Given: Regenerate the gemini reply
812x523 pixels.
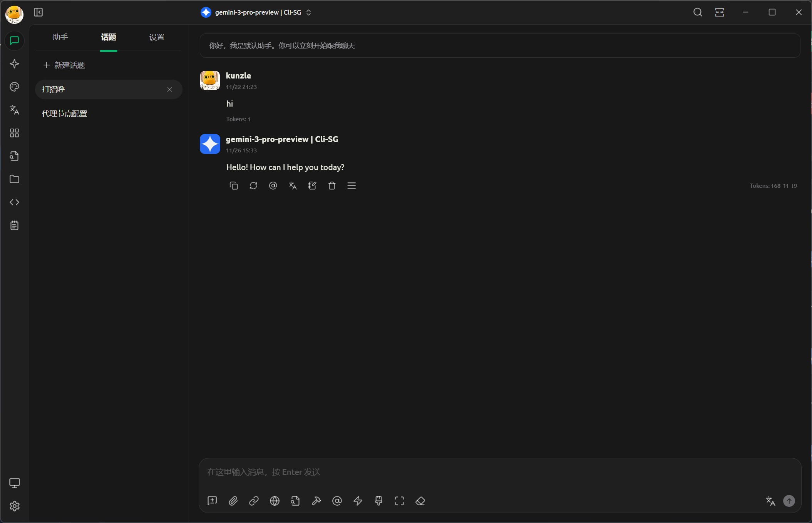Looking at the screenshot, I should click(x=253, y=185).
